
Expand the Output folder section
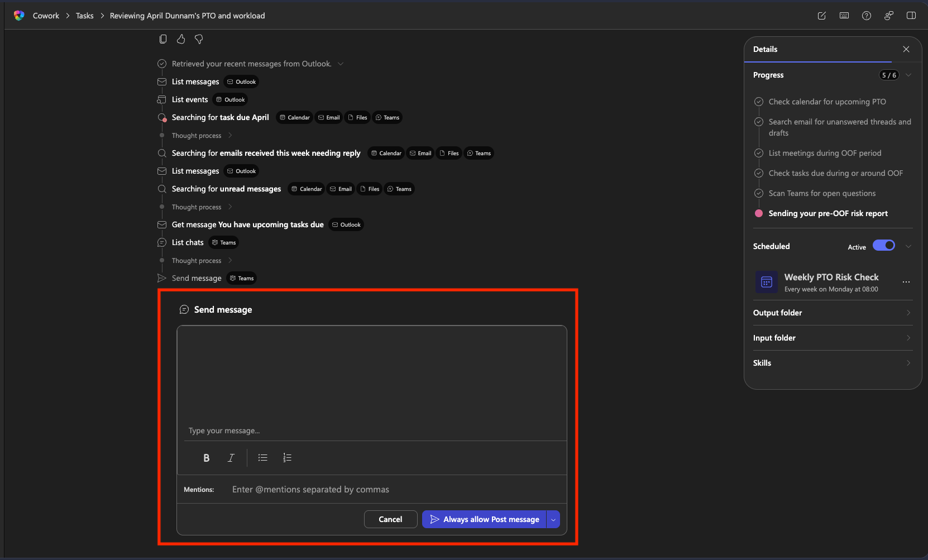point(832,313)
